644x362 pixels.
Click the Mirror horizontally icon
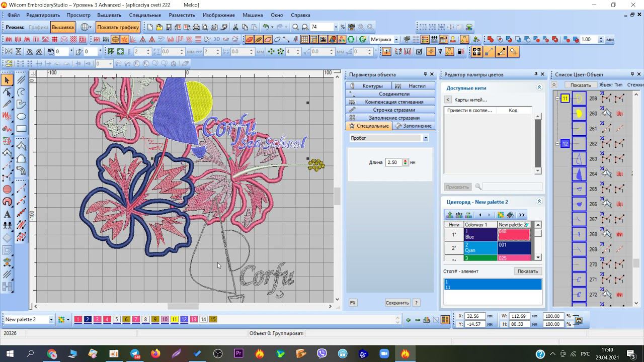click(9, 51)
